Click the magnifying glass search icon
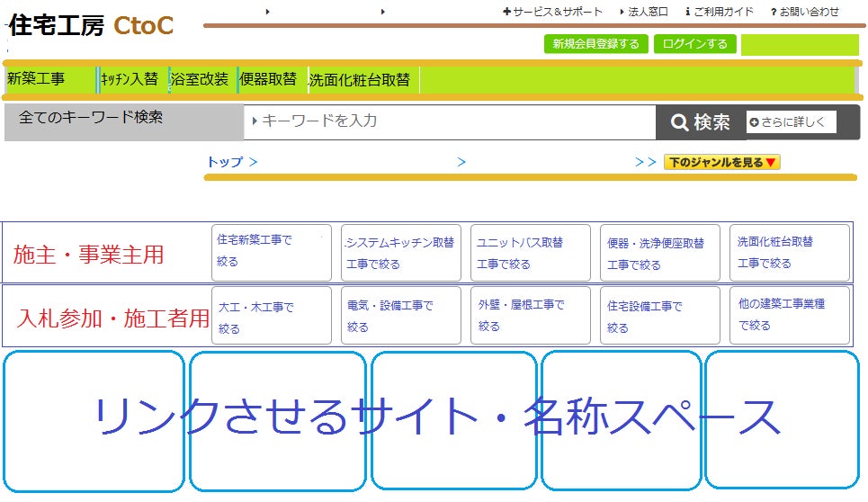The width and height of the screenshot is (868, 502). point(680,123)
